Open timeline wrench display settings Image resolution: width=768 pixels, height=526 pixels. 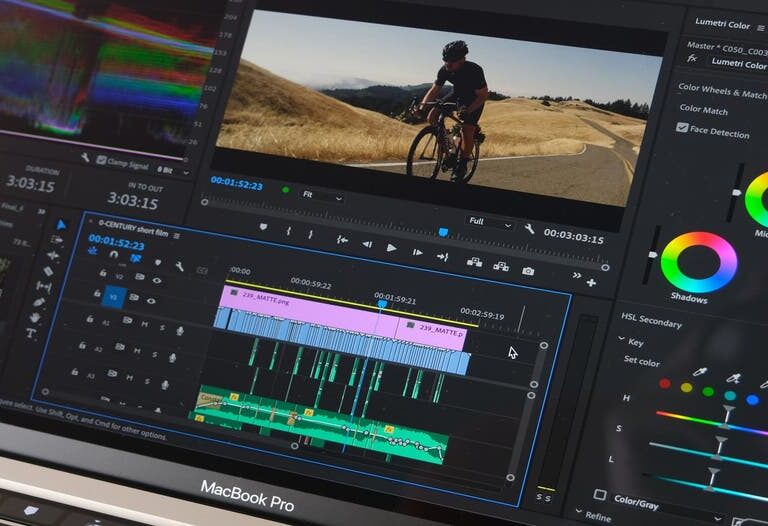pyautogui.click(x=179, y=265)
